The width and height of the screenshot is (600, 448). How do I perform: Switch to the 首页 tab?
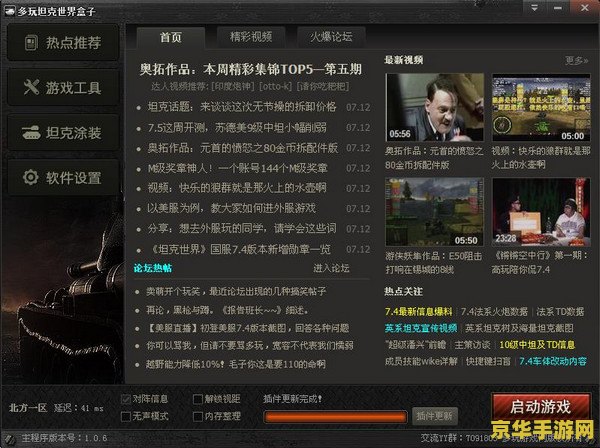coord(171,37)
